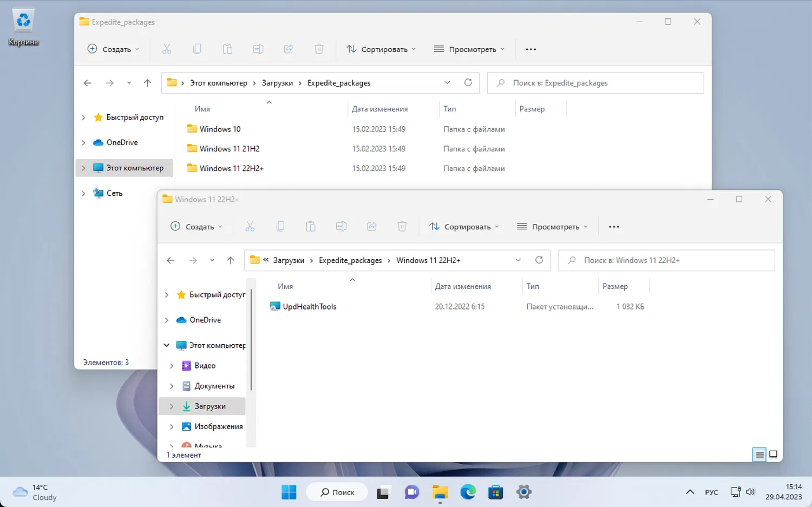The width and height of the screenshot is (812, 507).
Task: Open Windows Start menu from taskbar
Action: click(289, 492)
